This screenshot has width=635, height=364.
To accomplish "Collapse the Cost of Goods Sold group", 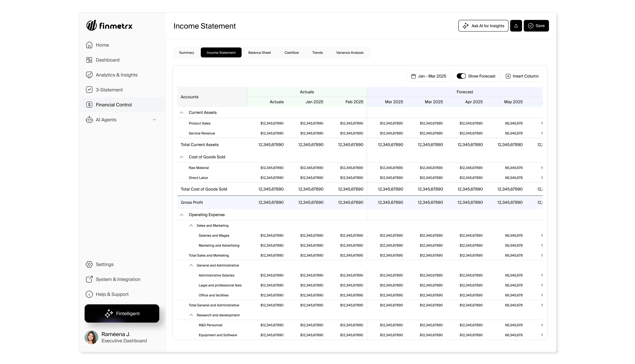I will [x=181, y=157].
